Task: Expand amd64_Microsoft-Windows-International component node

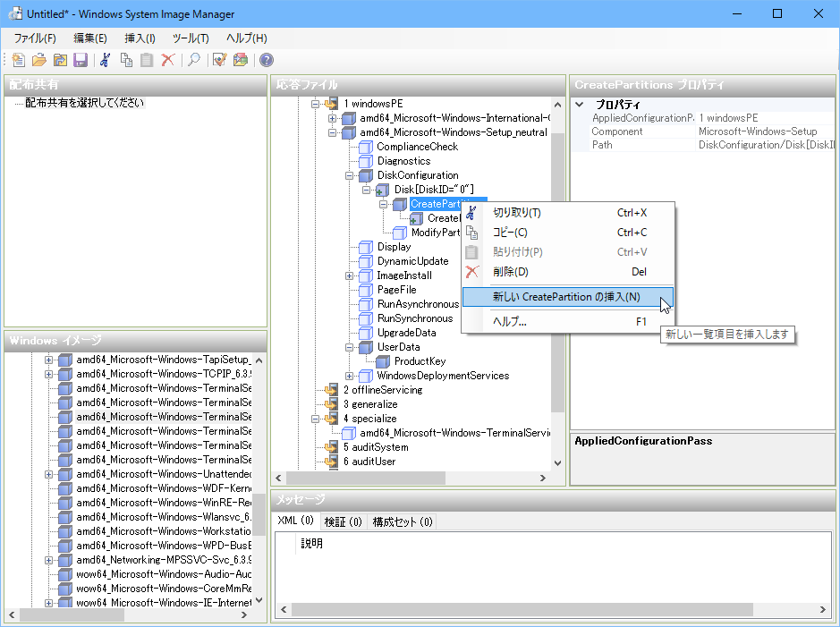Action: click(x=332, y=118)
